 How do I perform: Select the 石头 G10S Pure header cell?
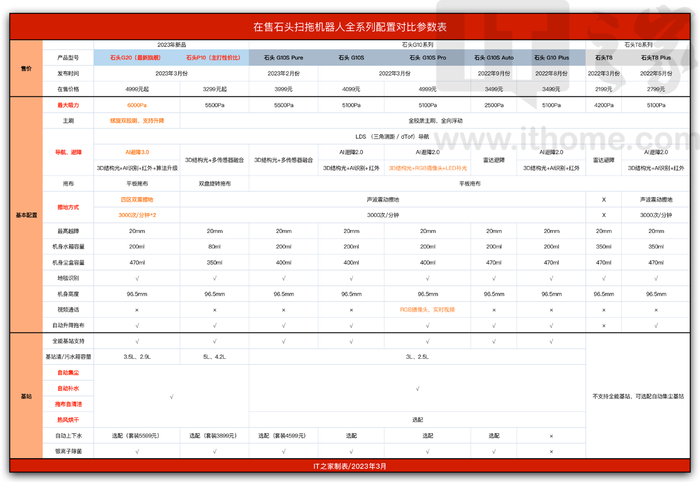pos(283,58)
